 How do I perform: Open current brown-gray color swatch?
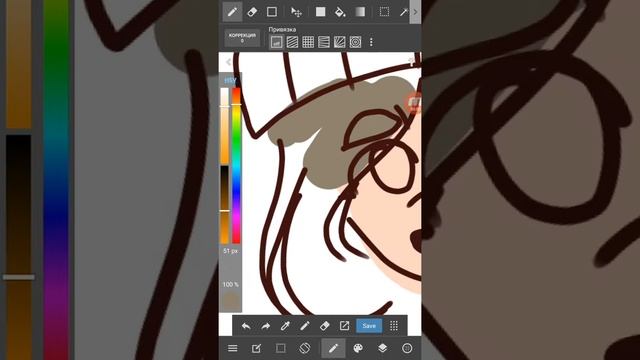(x=231, y=301)
